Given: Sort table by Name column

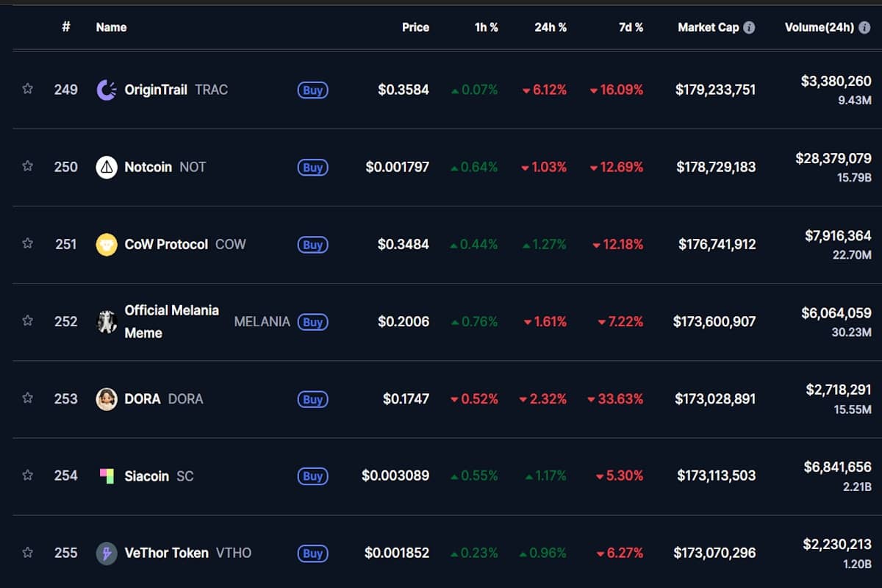Looking at the screenshot, I should tap(111, 27).
